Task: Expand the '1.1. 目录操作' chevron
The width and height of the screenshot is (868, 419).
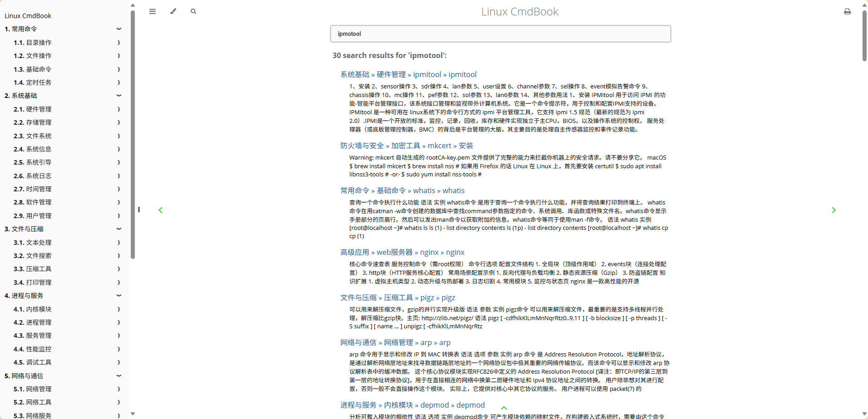Action: (119, 43)
